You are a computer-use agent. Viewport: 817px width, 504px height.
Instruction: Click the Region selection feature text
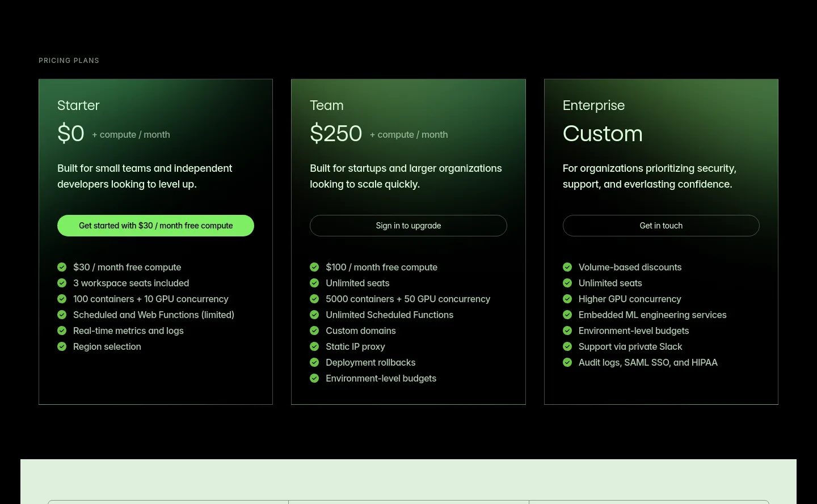(x=107, y=346)
